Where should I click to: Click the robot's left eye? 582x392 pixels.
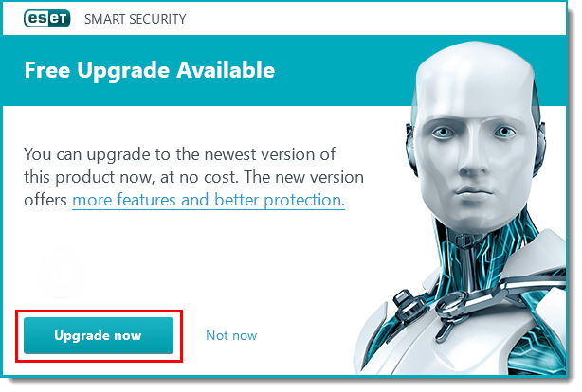click(x=443, y=133)
